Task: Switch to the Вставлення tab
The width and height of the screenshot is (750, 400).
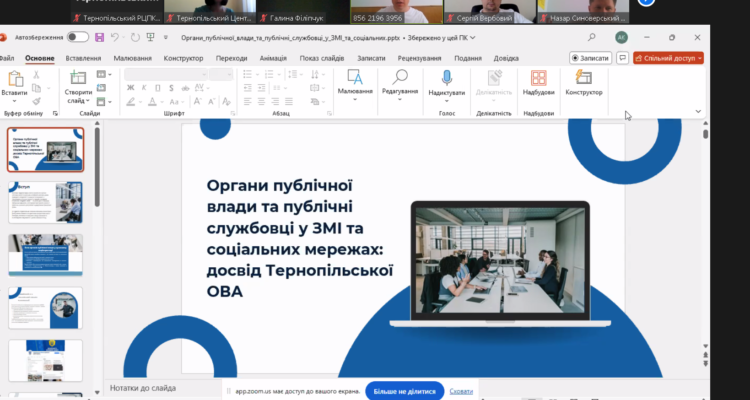Action: [x=83, y=58]
